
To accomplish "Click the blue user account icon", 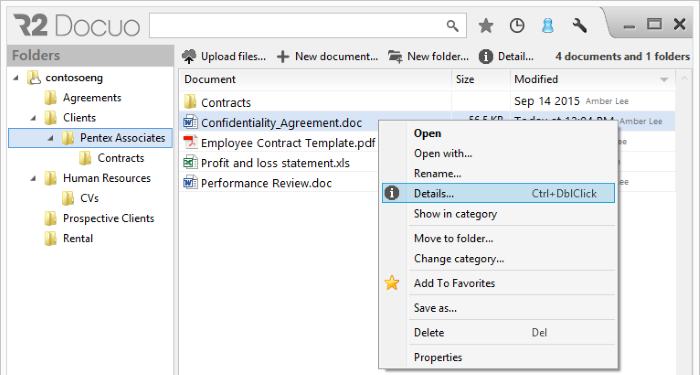I will [548, 25].
